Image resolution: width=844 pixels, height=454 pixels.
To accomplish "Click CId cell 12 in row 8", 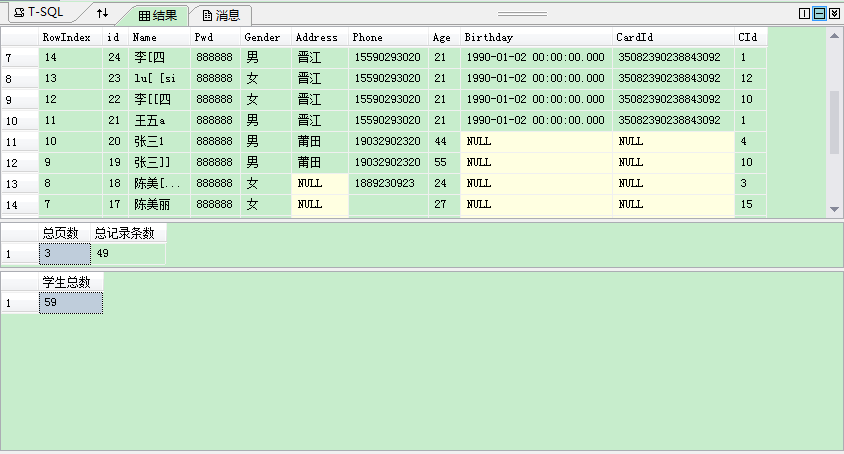I will [x=751, y=78].
